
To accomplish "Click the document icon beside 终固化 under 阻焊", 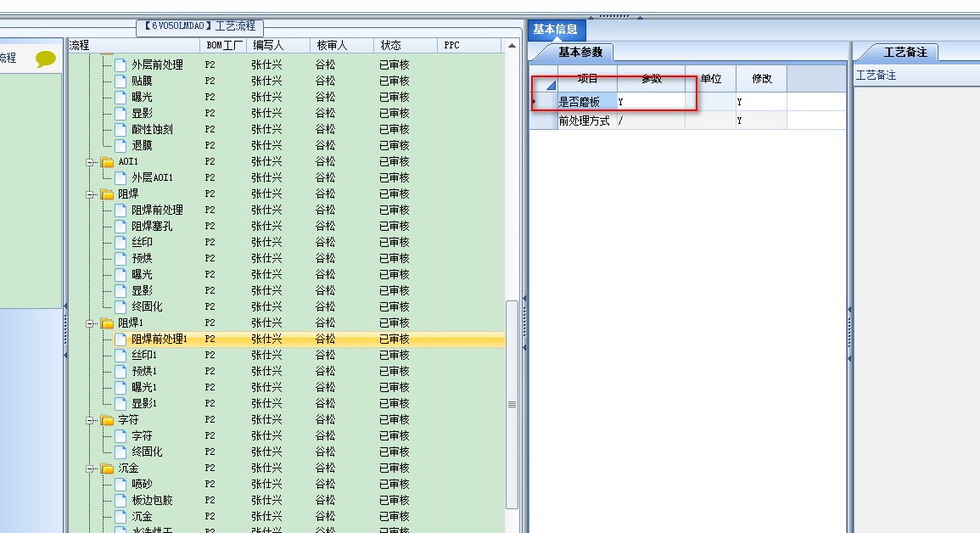I will click(x=121, y=306).
